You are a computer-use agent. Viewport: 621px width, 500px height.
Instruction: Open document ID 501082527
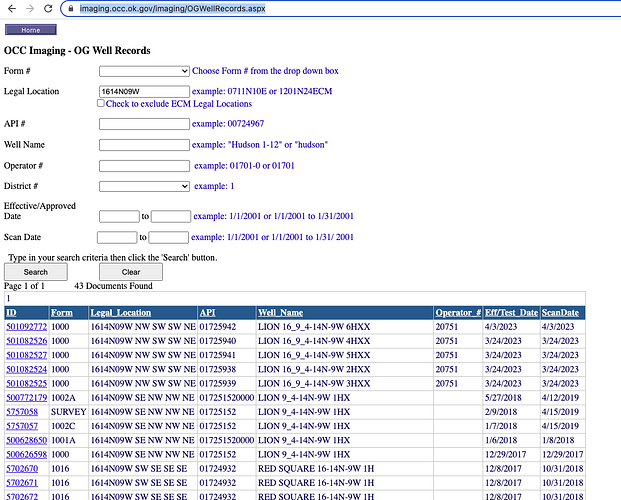tap(27, 355)
